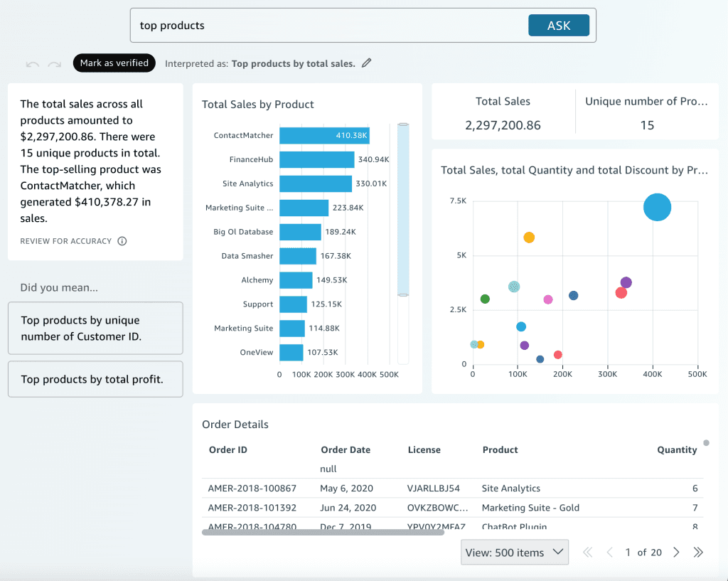Click the ContactMatcher bar in chart
The width and height of the screenshot is (728, 581).
[x=324, y=136]
